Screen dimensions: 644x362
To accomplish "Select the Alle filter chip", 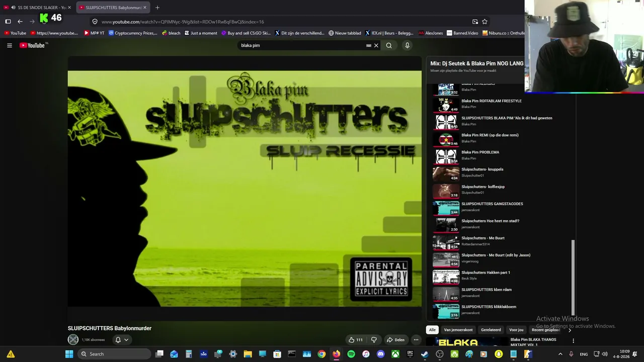I will (432, 330).
